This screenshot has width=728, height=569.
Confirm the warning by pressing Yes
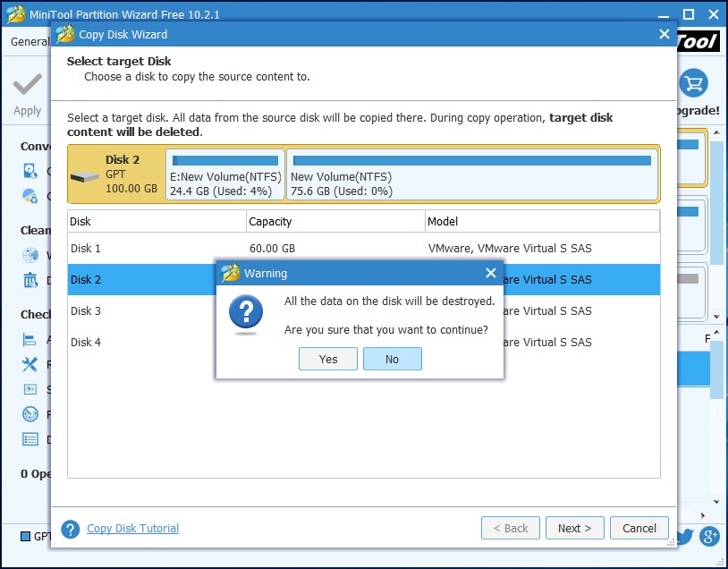tap(328, 359)
